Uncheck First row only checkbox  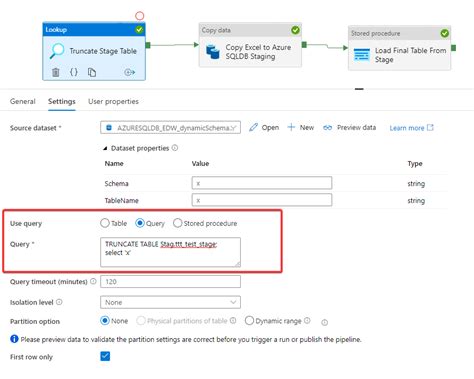click(105, 356)
